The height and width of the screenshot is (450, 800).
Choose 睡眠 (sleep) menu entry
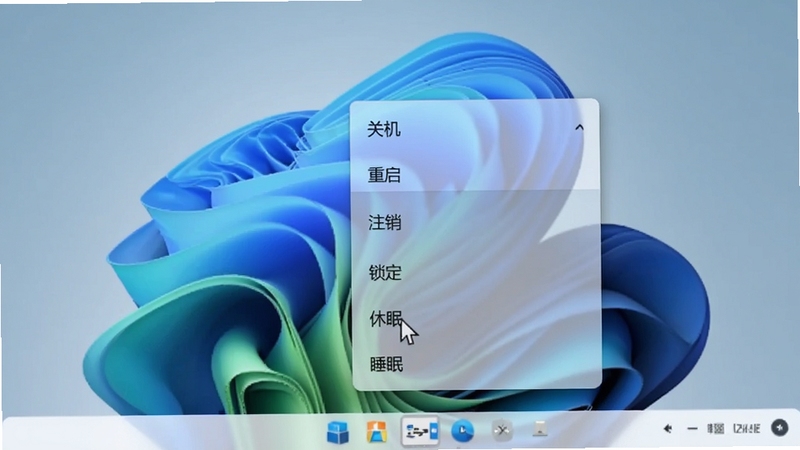(x=386, y=364)
